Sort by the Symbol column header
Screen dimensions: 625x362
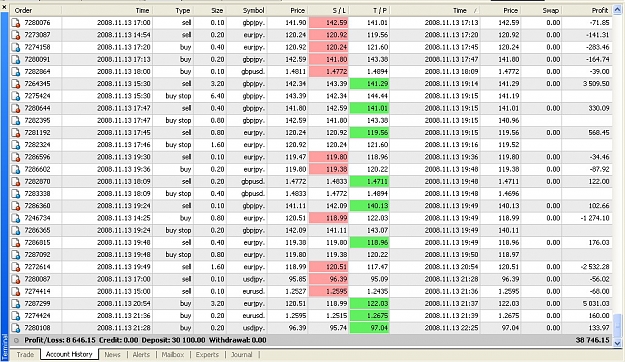tap(247, 10)
